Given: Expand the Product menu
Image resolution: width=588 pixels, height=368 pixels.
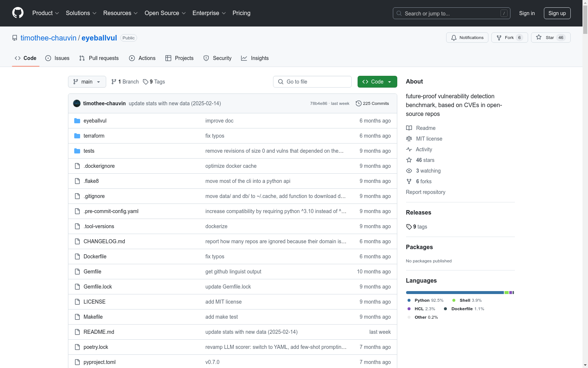Looking at the screenshot, I should point(46,13).
